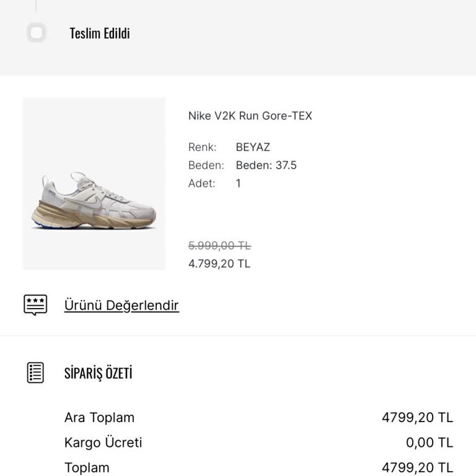Click the star-rating review icon

pyautogui.click(x=35, y=305)
